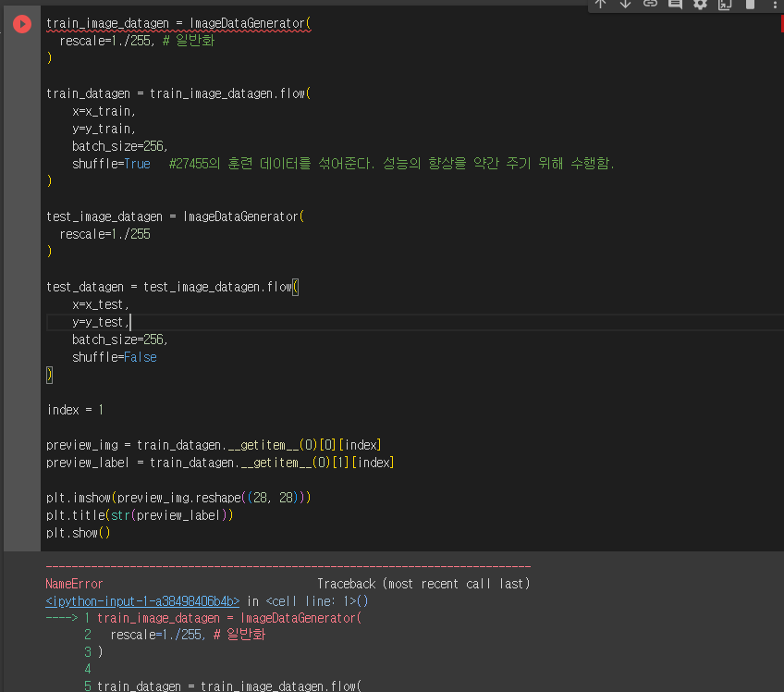Image resolution: width=784 pixels, height=692 pixels.
Task: Click 'plt.title(str(preview_label))' line
Action: [x=140, y=515]
